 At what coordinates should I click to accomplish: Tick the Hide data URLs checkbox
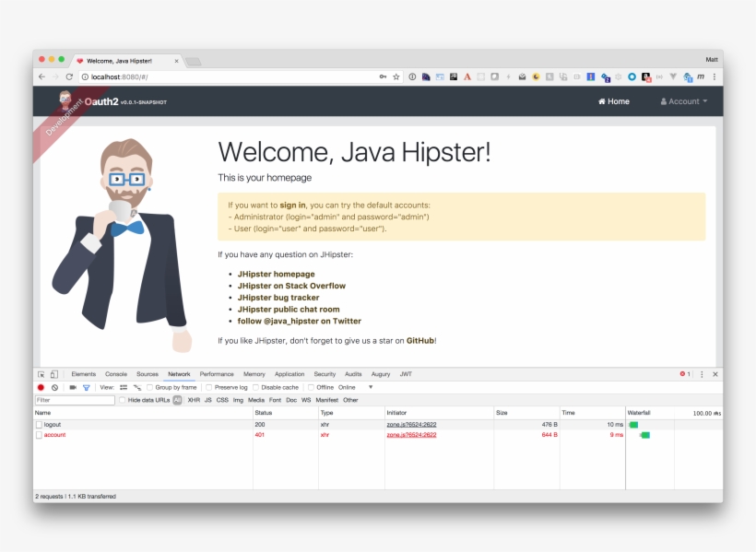click(x=123, y=400)
